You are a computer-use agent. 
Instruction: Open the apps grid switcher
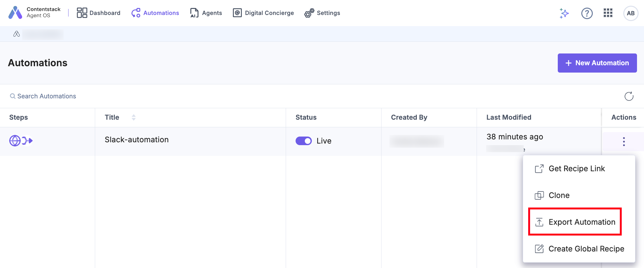pos(608,13)
